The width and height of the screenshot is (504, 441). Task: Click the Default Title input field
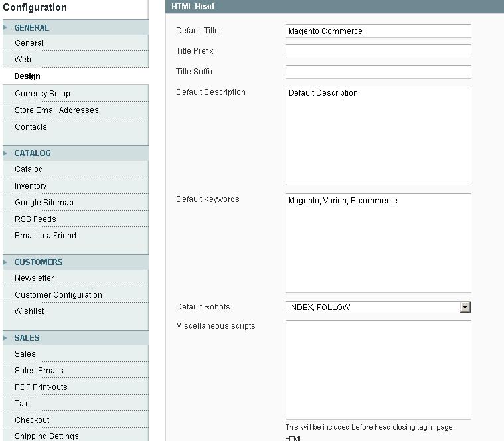coord(378,31)
